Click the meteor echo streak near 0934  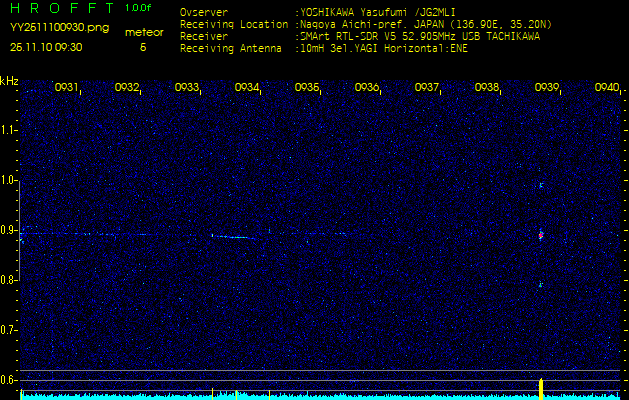click(x=232, y=237)
